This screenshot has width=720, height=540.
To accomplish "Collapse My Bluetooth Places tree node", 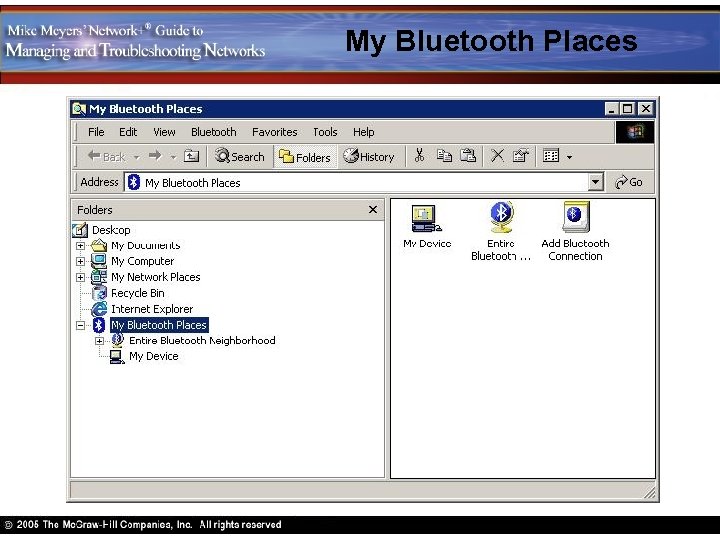I will [x=80, y=326].
